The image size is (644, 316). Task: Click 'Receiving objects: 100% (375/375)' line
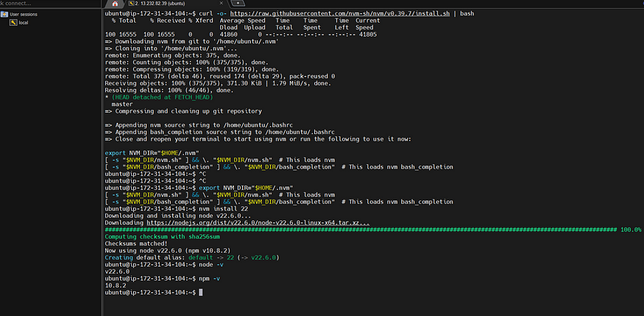218,83
